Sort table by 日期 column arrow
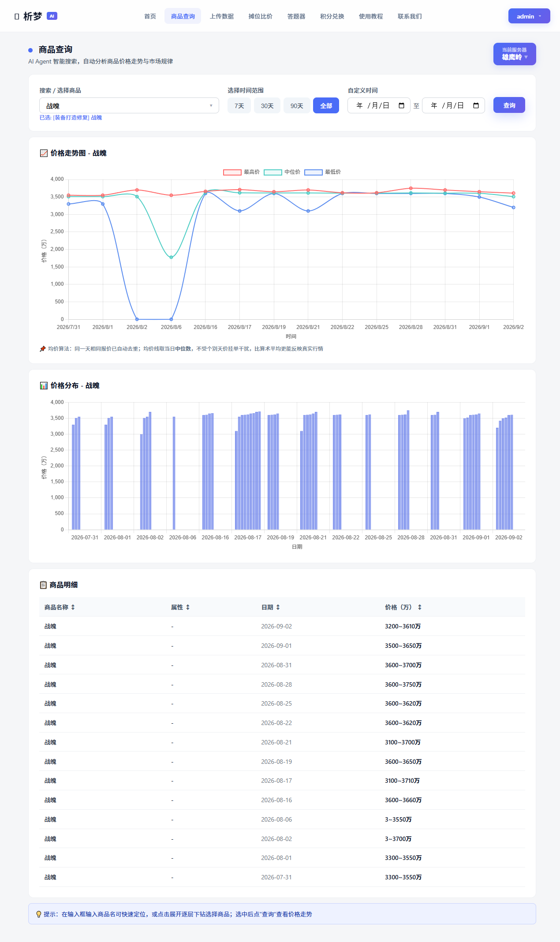Image resolution: width=560 pixels, height=942 pixels. [278, 607]
